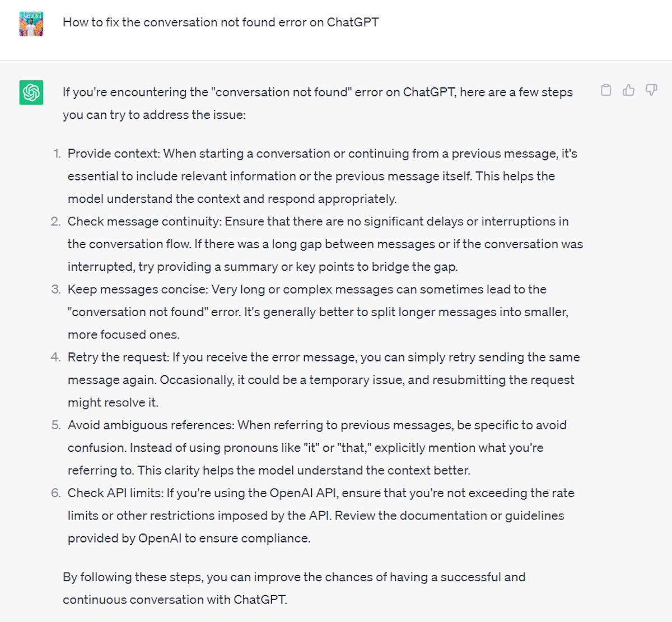Click the thumbs up icon
Viewport: 672px width, 622px height.
pyautogui.click(x=628, y=90)
